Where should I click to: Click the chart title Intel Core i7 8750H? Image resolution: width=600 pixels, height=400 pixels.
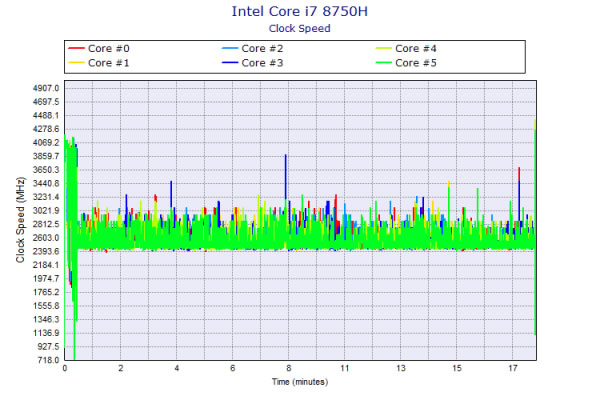pyautogui.click(x=300, y=11)
